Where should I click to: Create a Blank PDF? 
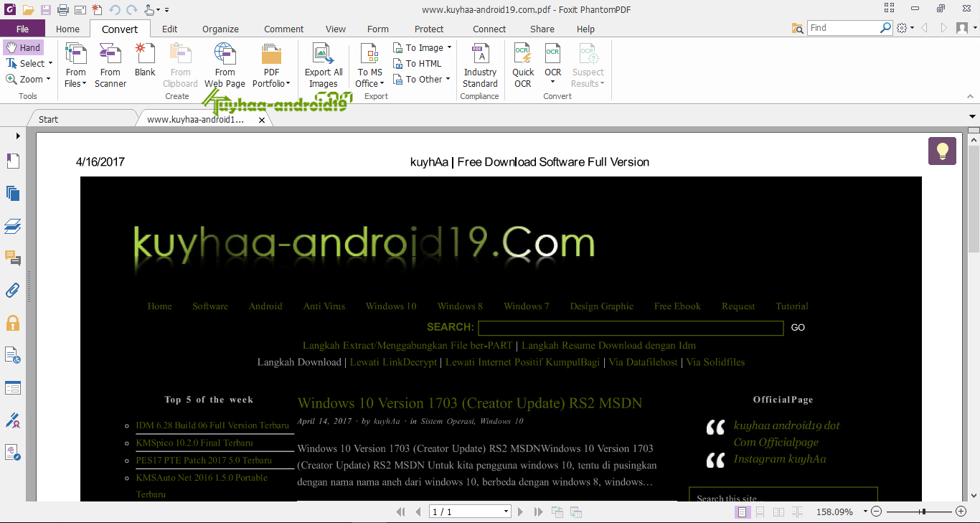pyautogui.click(x=145, y=60)
